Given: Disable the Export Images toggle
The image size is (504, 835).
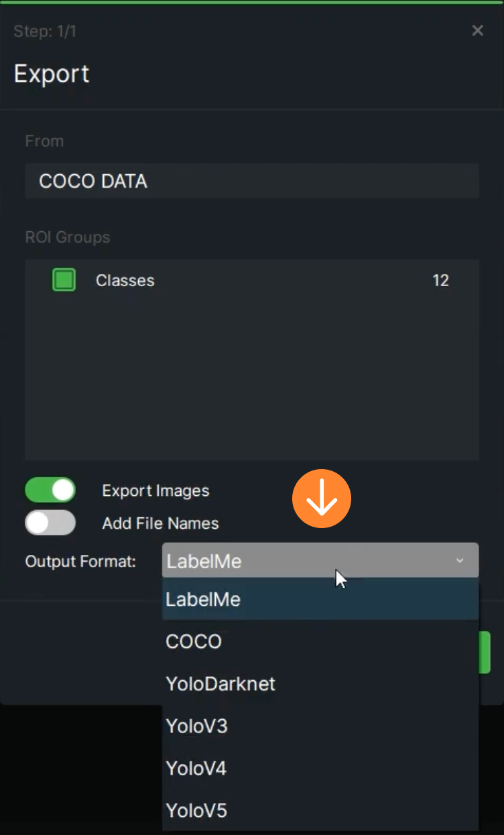Looking at the screenshot, I should (x=50, y=491).
